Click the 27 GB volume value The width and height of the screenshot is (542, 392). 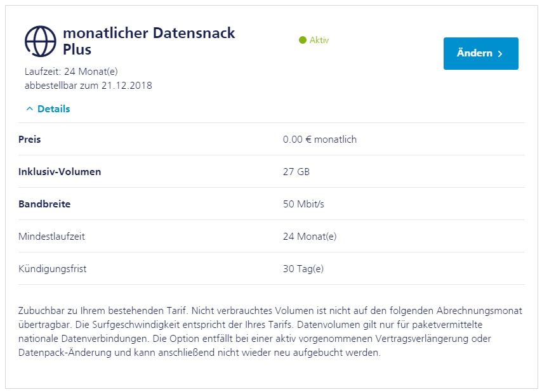[296, 172]
